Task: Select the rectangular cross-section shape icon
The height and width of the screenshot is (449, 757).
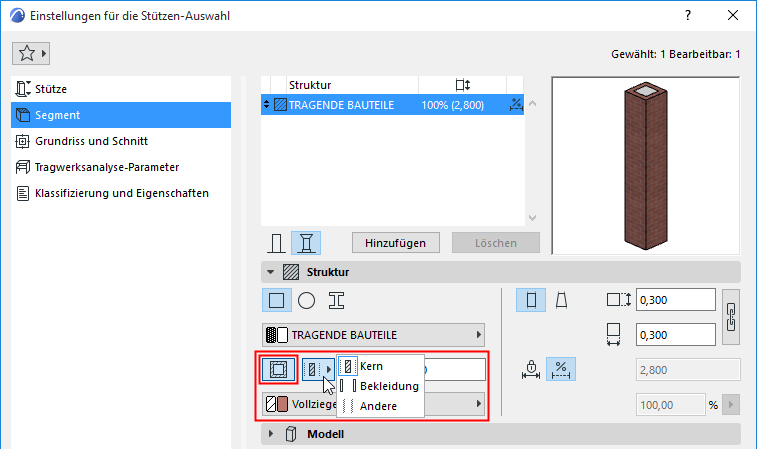Action: pos(277,300)
